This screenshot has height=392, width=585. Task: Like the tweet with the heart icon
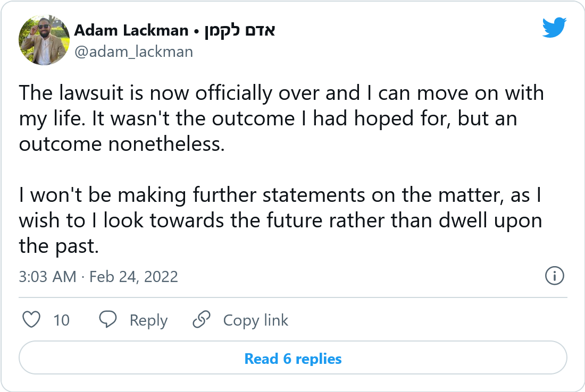tap(32, 320)
